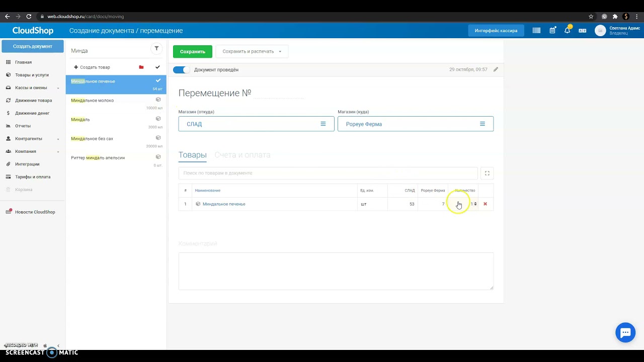Click the Комментарий text area
The height and width of the screenshot is (362, 644).
point(336,271)
